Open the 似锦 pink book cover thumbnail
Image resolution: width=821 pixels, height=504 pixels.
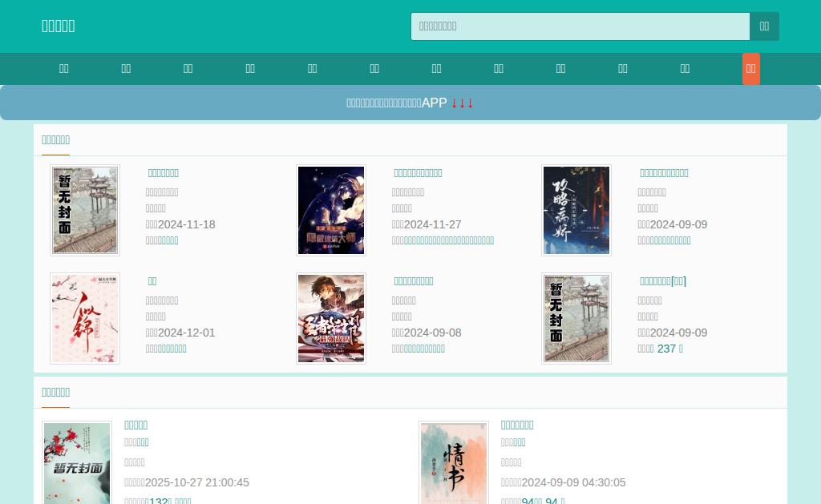[85, 318]
